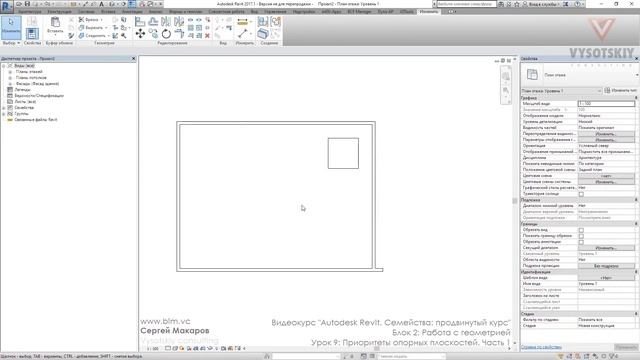Screen dimensions: 640x360
Task: Select Фасады (Фасад здания) in browser
Action: click(37, 84)
